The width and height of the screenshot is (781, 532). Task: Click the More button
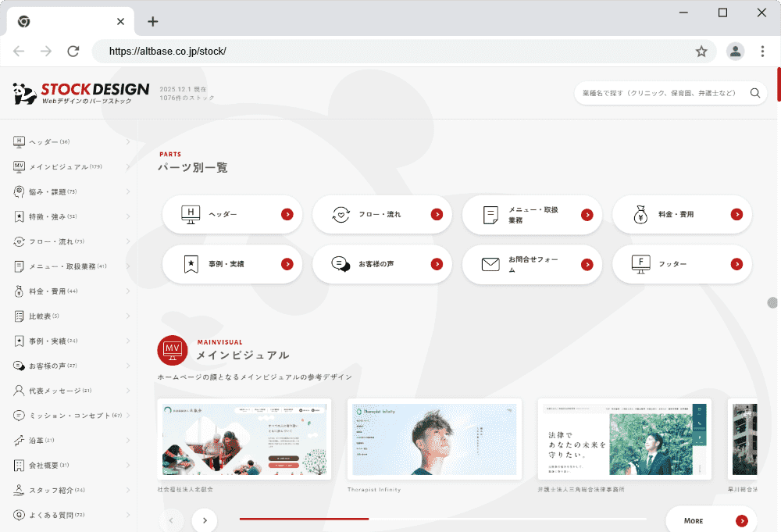(711, 520)
